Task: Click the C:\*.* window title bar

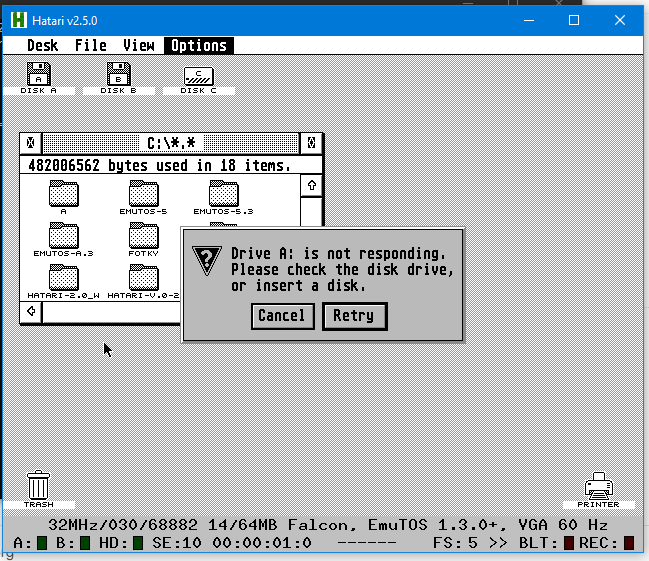Action: coord(171,143)
